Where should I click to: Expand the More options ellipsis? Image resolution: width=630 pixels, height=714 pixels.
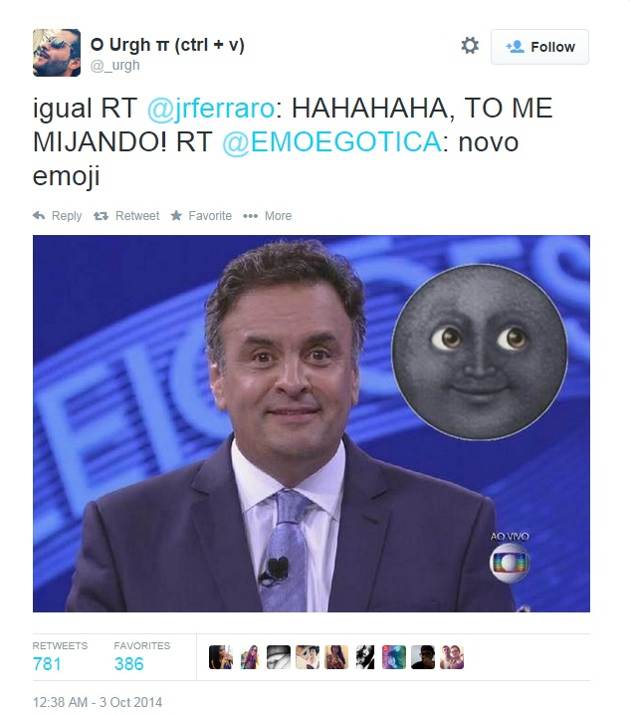[x=250, y=216]
